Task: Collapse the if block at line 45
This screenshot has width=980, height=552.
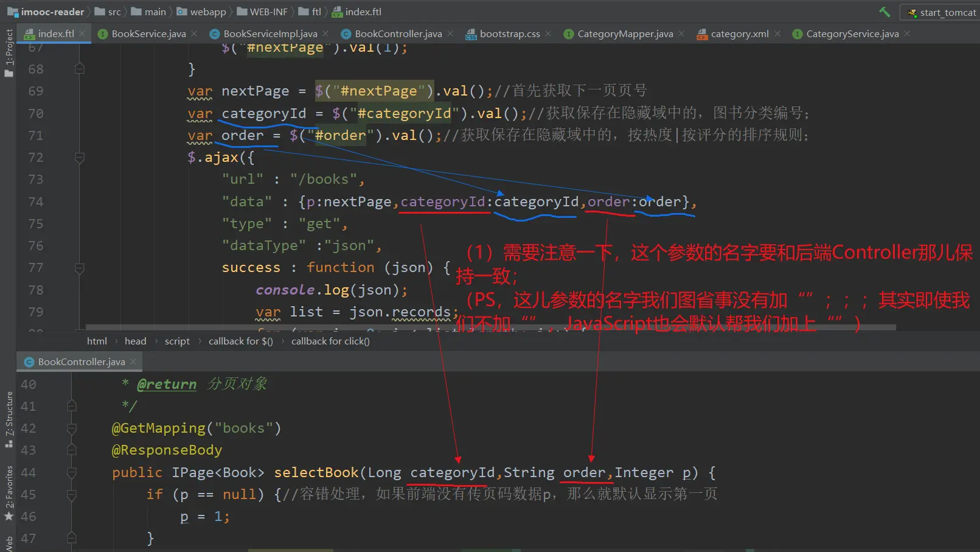Action: coord(71,495)
